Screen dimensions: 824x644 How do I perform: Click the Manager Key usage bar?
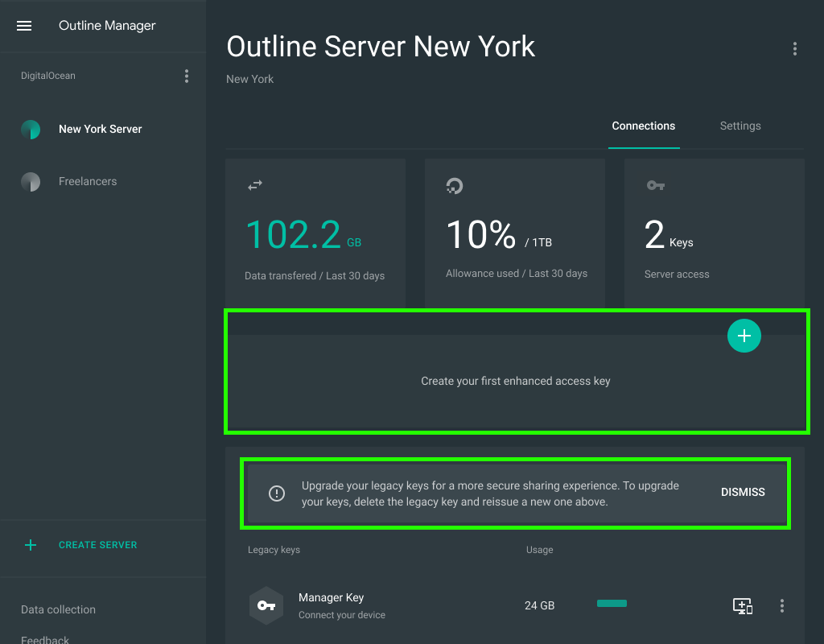click(x=612, y=604)
